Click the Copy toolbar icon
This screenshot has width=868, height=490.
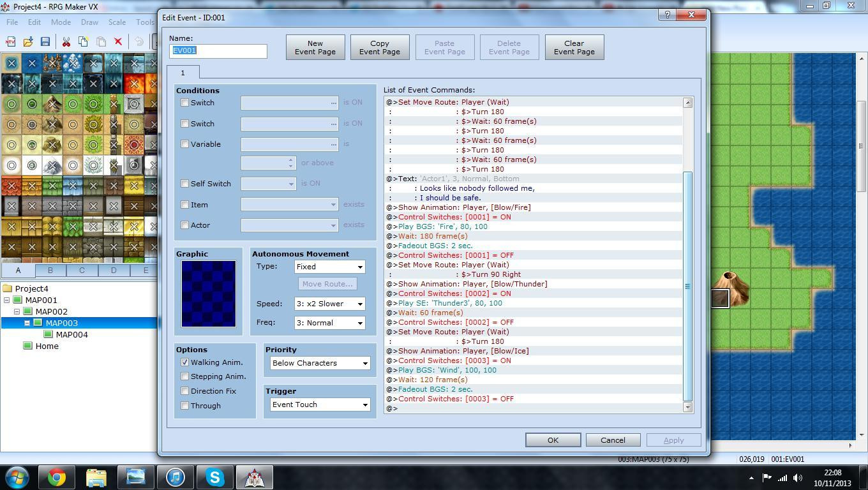tap(83, 42)
